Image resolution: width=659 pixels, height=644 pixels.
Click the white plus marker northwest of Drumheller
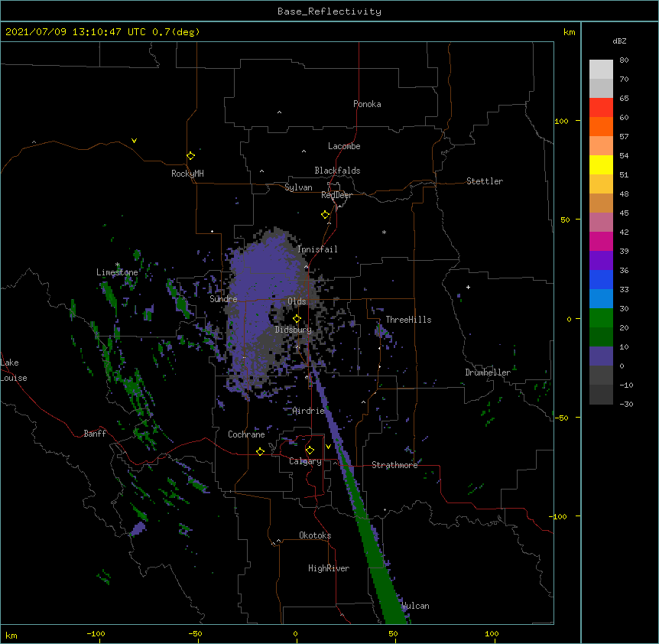(x=468, y=287)
